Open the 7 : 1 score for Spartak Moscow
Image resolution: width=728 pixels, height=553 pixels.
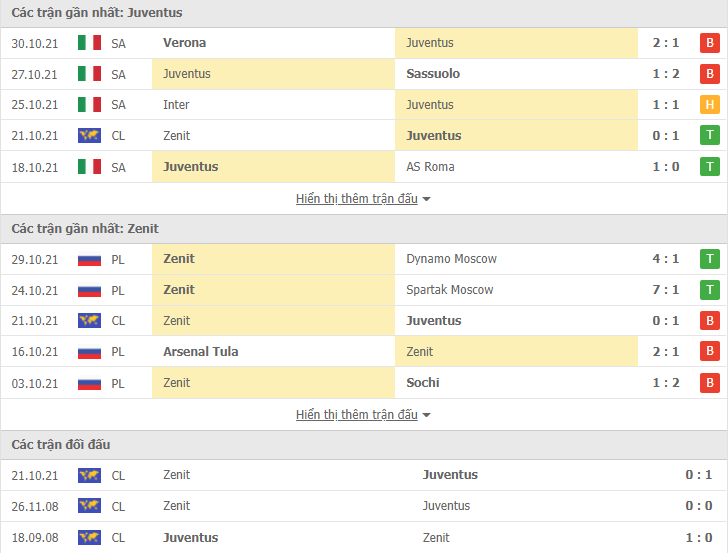click(665, 290)
